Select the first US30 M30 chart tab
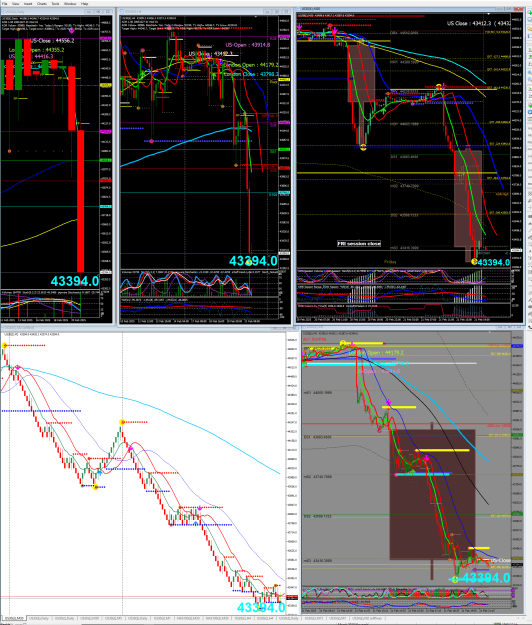532x625 pixels. [14, 618]
